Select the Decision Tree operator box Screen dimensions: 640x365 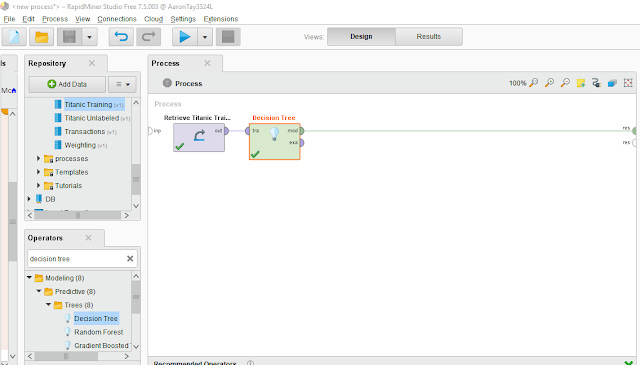click(x=275, y=141)
